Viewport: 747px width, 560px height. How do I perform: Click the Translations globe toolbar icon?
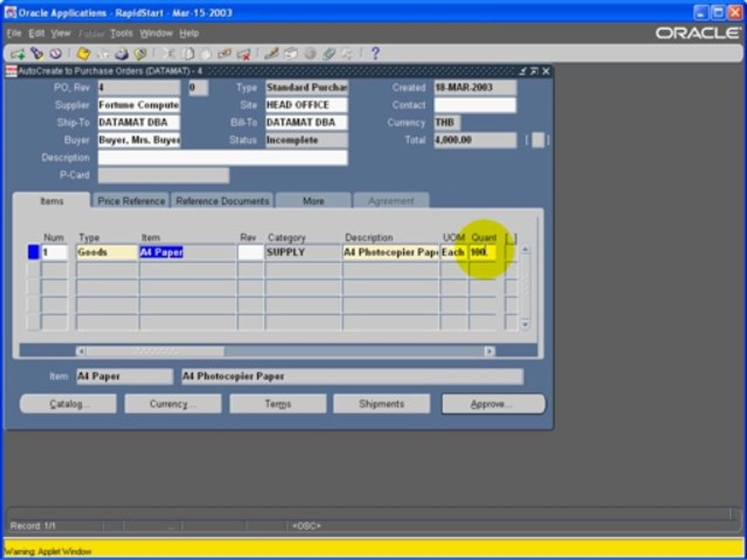point(310,54)
